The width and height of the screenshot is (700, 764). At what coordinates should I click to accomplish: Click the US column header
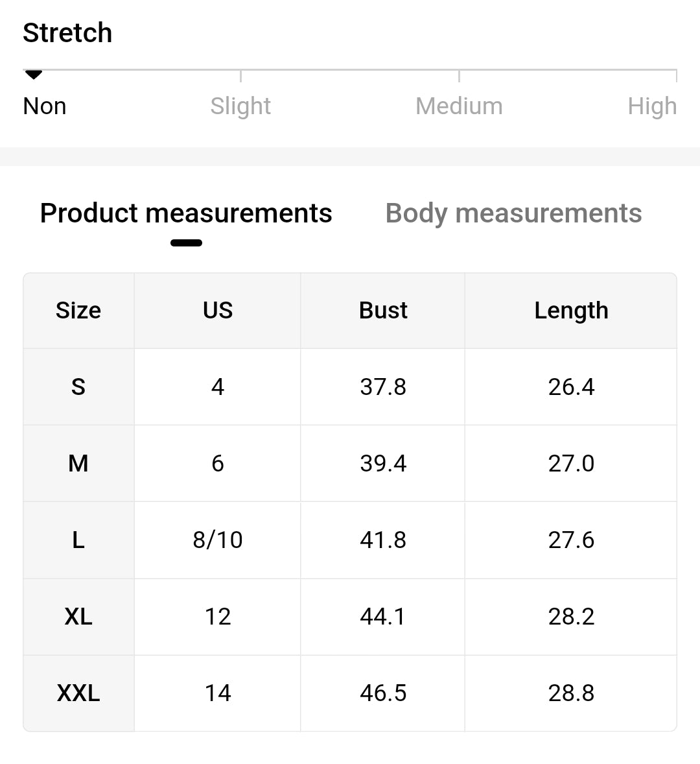(x=218, y=311)
